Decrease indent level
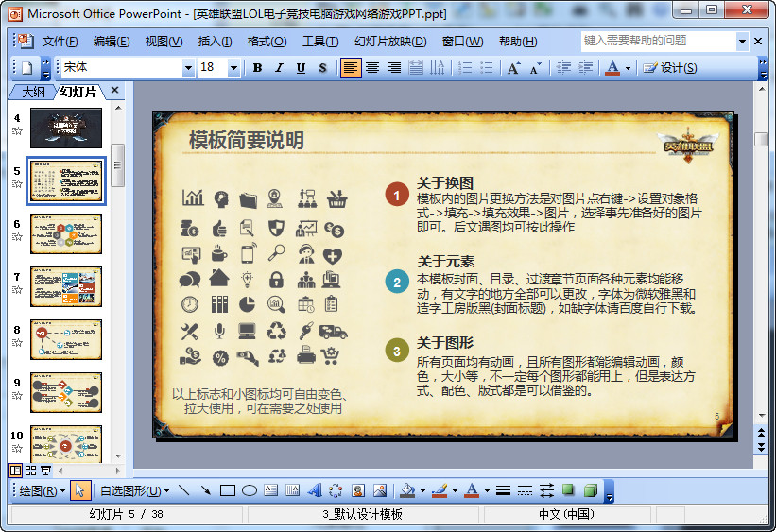Image resolution: width=776 pixels, height=532 pixels. click(x=563, y=68)
